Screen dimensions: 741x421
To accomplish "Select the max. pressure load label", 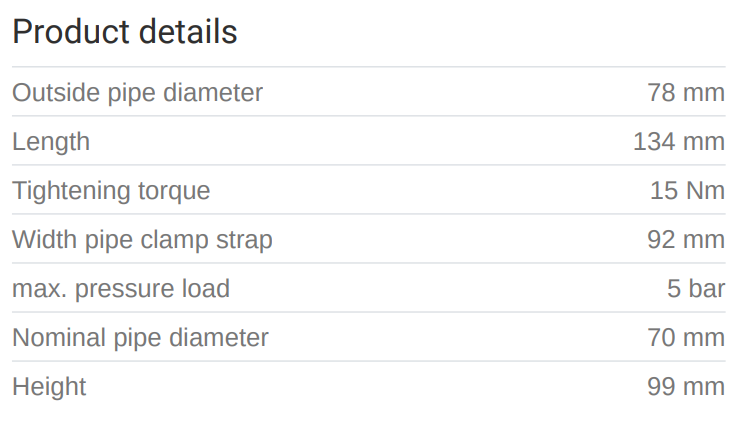I will (121, 289).
